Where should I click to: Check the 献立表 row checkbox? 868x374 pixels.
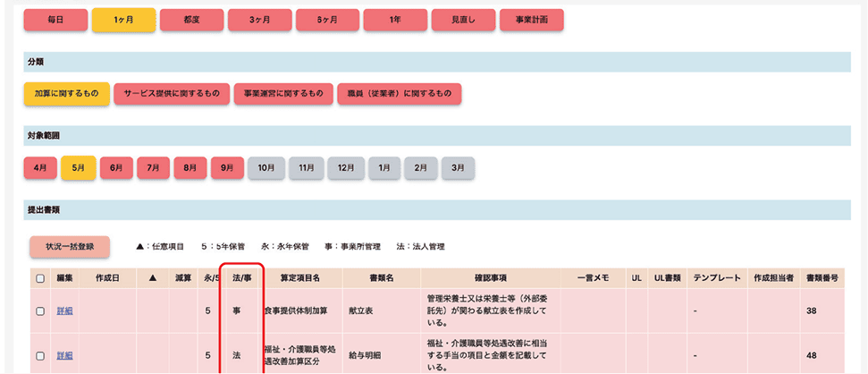coord(40,311)
